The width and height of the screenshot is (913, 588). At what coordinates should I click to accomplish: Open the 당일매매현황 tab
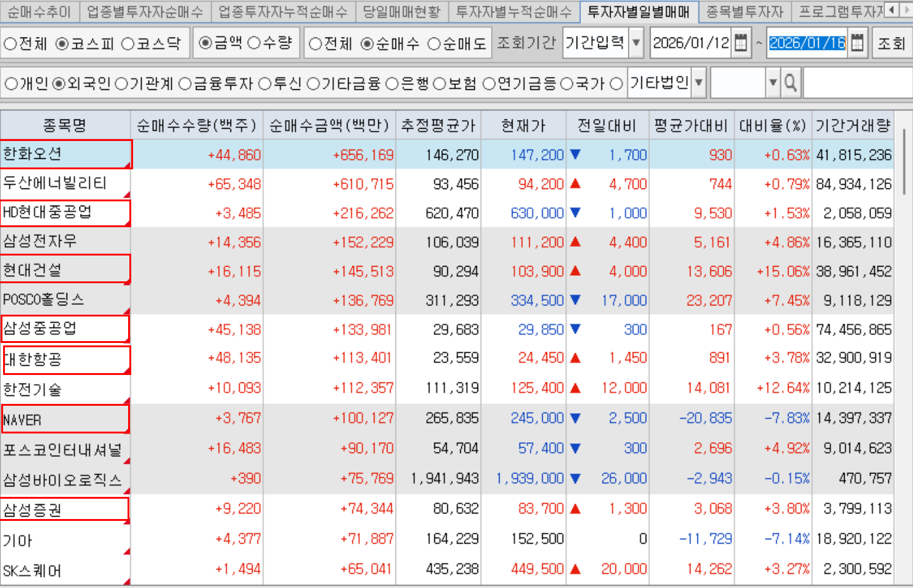(402, 12)
